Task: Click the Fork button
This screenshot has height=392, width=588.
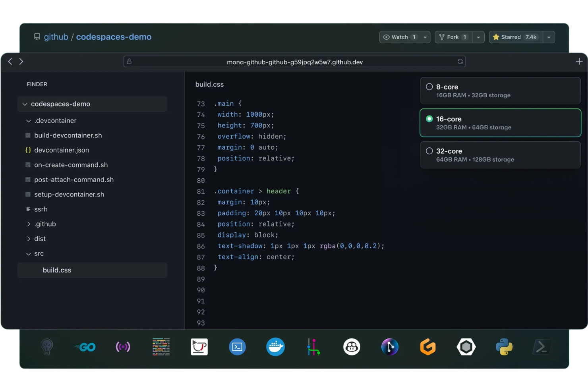Action: (x=453, y=37)
